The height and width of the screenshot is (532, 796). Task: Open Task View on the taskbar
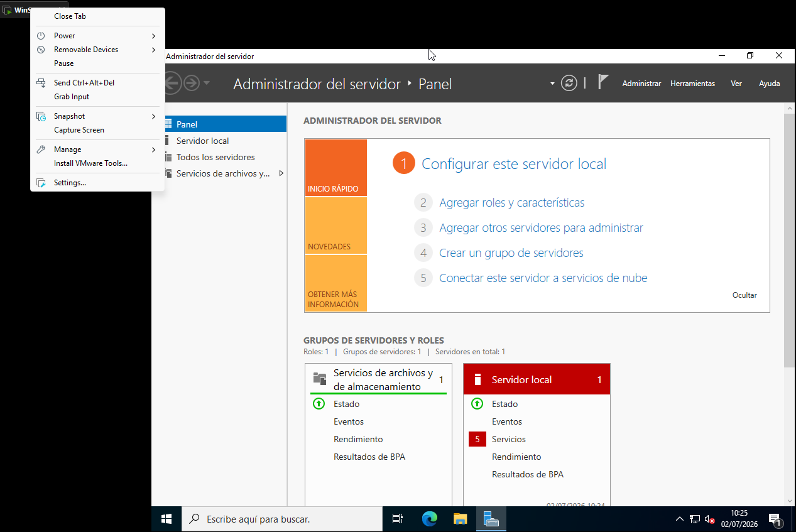click(x=398, y=519)
